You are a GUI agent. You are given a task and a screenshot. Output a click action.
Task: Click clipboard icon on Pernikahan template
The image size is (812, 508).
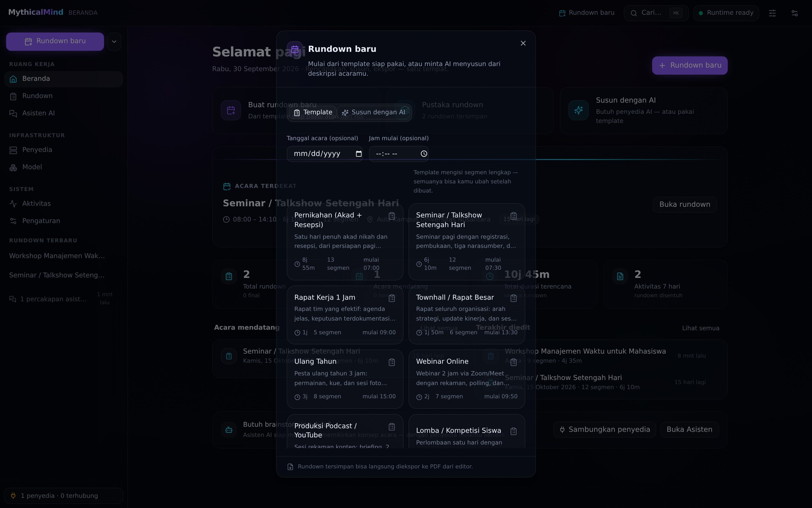(x=392, y=216)
